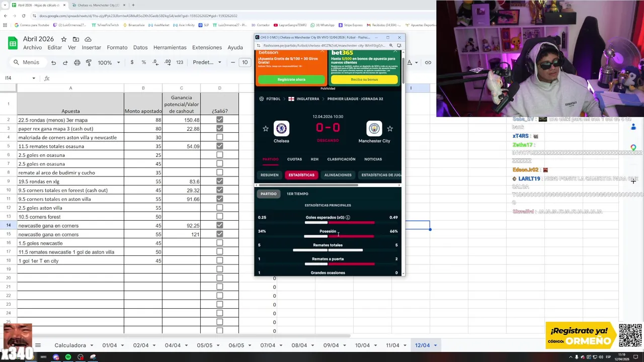Check the 2.5 goles aston villa checkbox
The image size is (644, 362).
click(219, 208)
